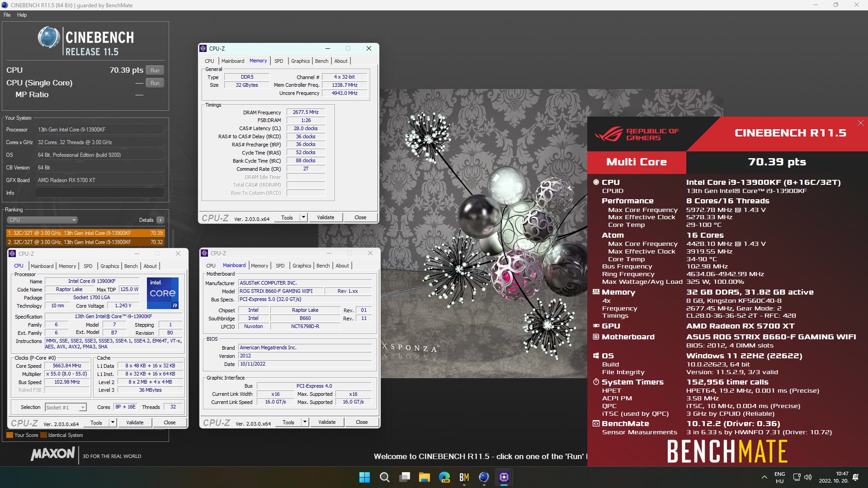Click DRAM Frequency 2677.5 MHz value

point(306,112)
